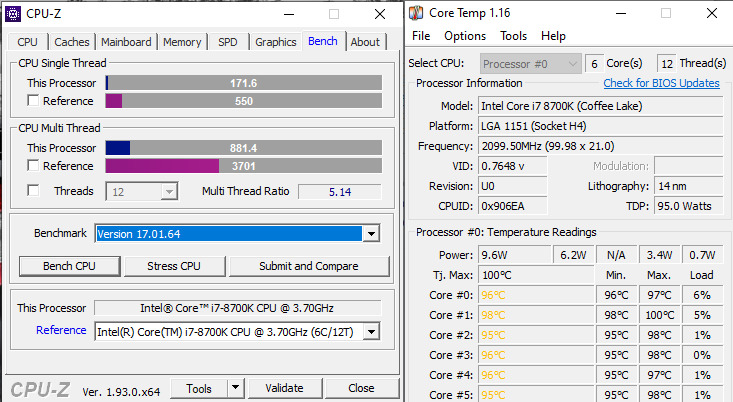
Task: Click the Multi Thread Reference bar 3701
Action: pyautogui.click(x=244, y=166)
